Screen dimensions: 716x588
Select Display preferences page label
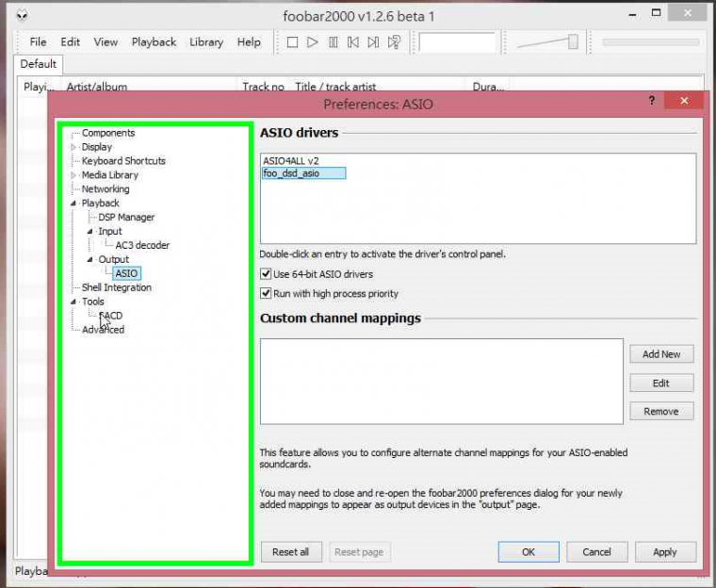point(97,147)
